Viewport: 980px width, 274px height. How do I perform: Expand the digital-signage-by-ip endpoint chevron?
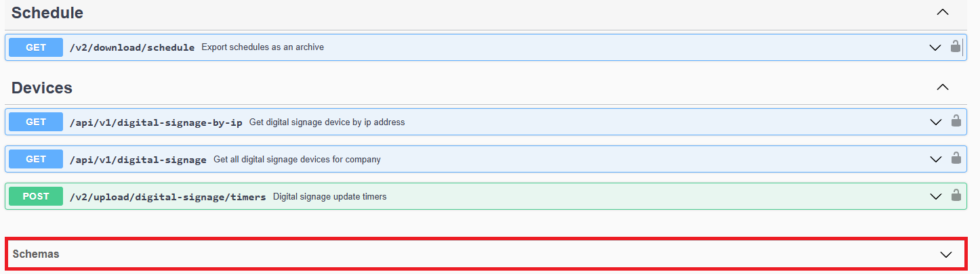coord(936,122)
